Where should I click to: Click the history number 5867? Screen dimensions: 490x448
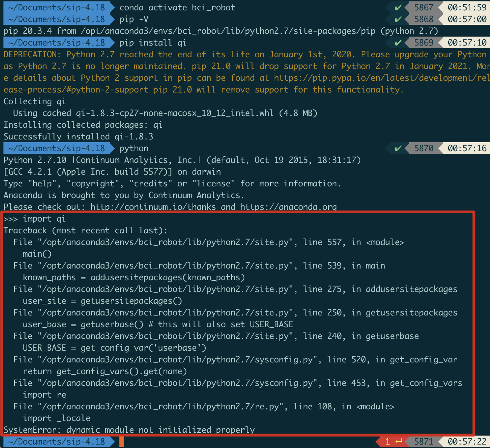pos(424,7)
